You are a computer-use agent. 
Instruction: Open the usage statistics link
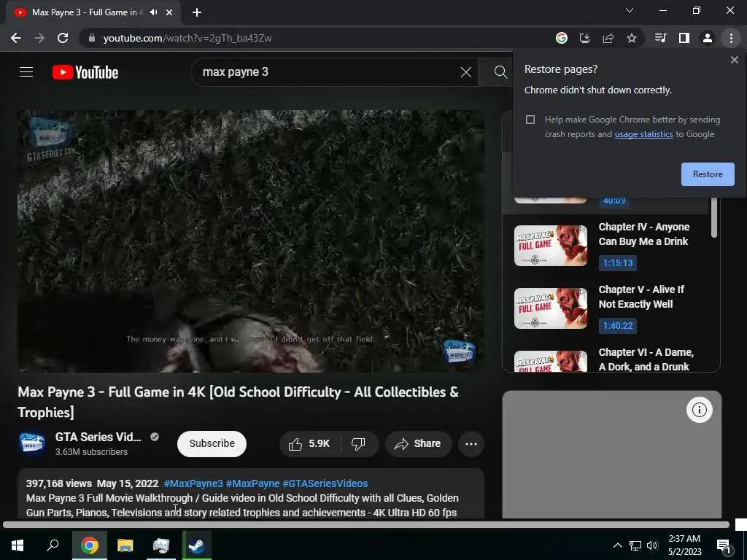643,134
